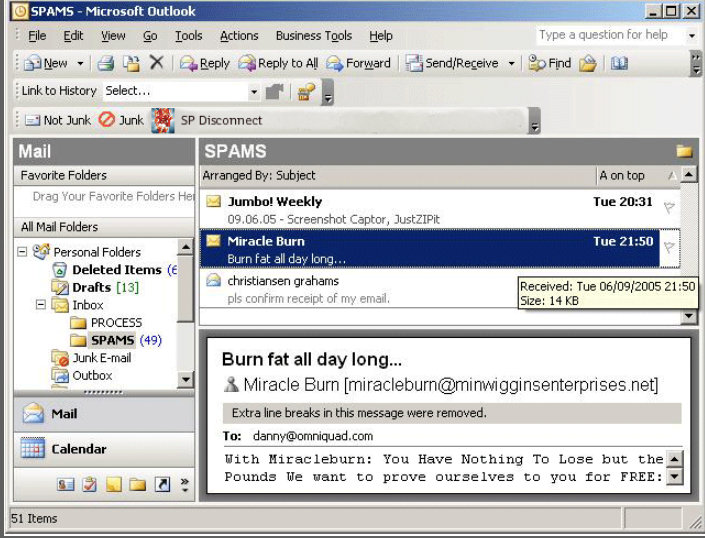Switch to Calendar in navigation pane
Viewport: 705px width, 538px height.
pyautogui.click(x=104, y=449)
